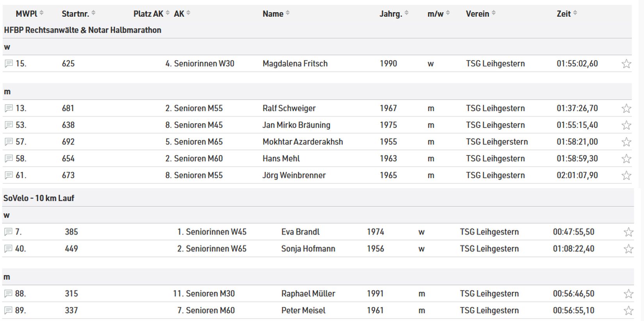Screen dimensions: 644x321
Task: Open comment icon for Raphael Müller row
Action: click(x=8, y=294)
